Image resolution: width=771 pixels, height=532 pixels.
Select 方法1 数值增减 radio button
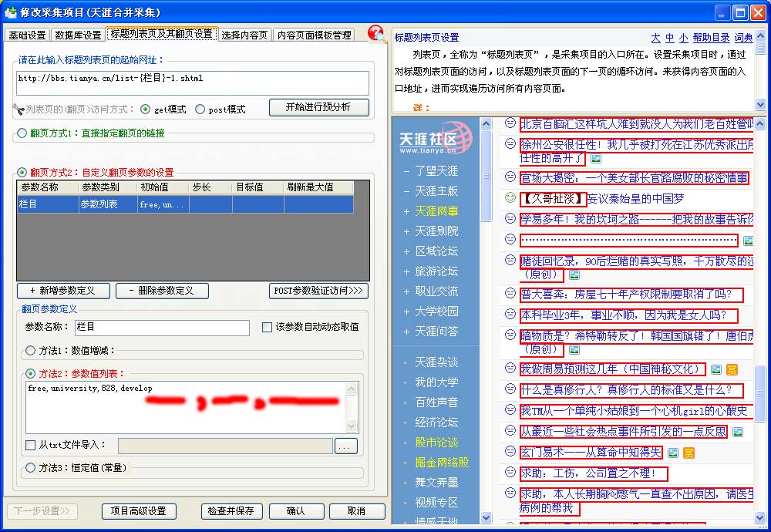click(30, 351)
